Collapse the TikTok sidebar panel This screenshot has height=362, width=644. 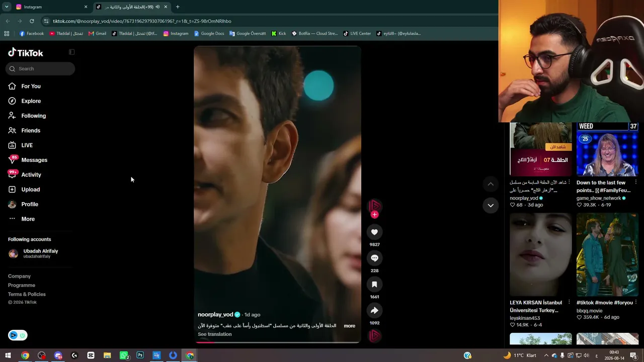(72, 52)
